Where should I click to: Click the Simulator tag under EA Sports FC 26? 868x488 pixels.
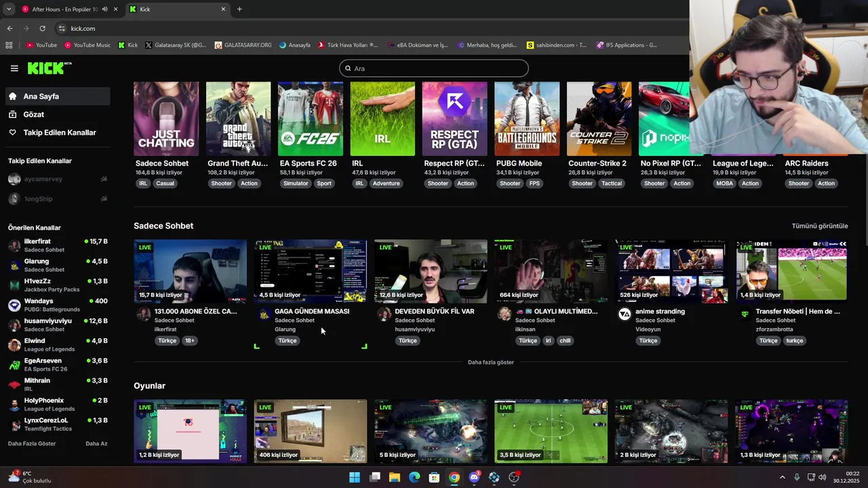(296, 184)
